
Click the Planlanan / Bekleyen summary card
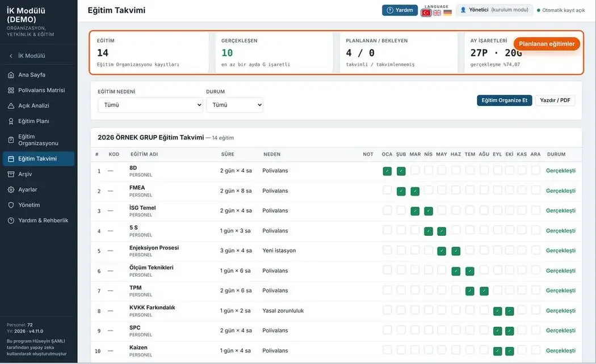398,52
